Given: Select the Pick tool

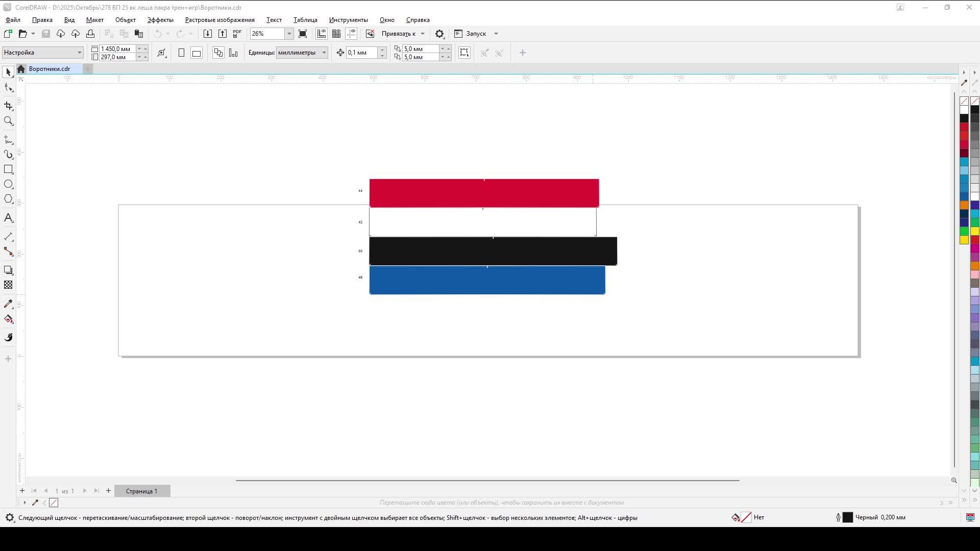Looking at the screenshot, I should [8, 71].
